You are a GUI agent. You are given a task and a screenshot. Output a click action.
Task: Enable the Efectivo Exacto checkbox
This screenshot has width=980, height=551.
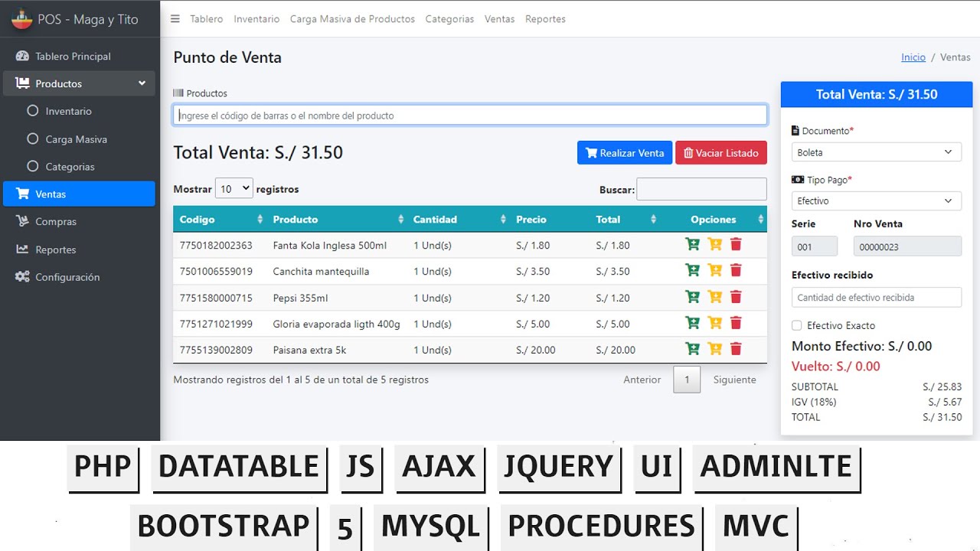(796, 325)
